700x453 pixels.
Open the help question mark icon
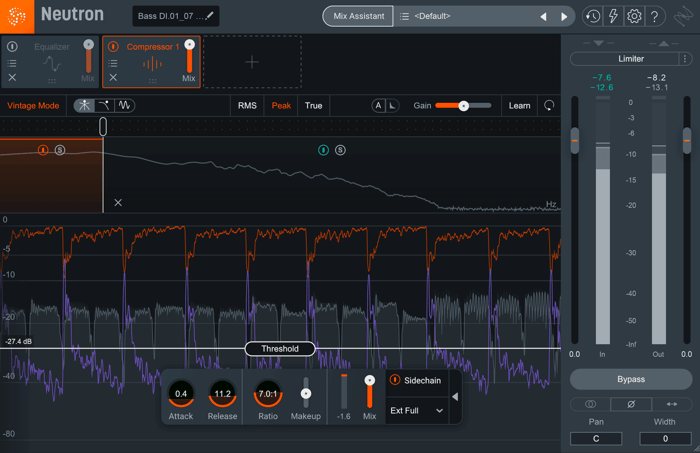[x=654, y=17]
